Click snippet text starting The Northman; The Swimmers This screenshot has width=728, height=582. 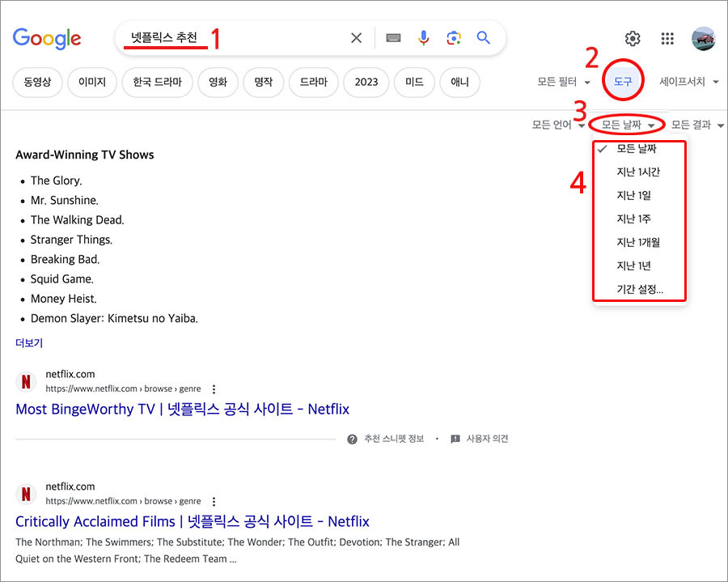point(237,550)
